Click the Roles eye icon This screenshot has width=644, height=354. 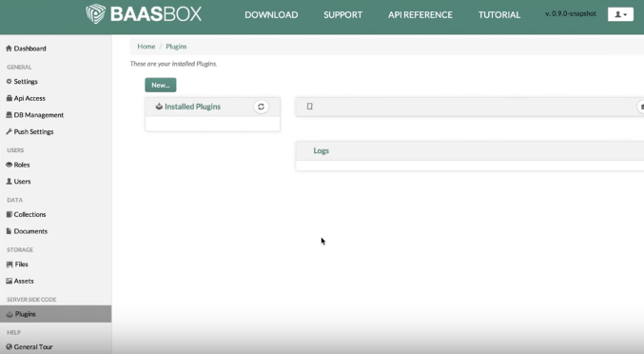(x=9, y=165)
